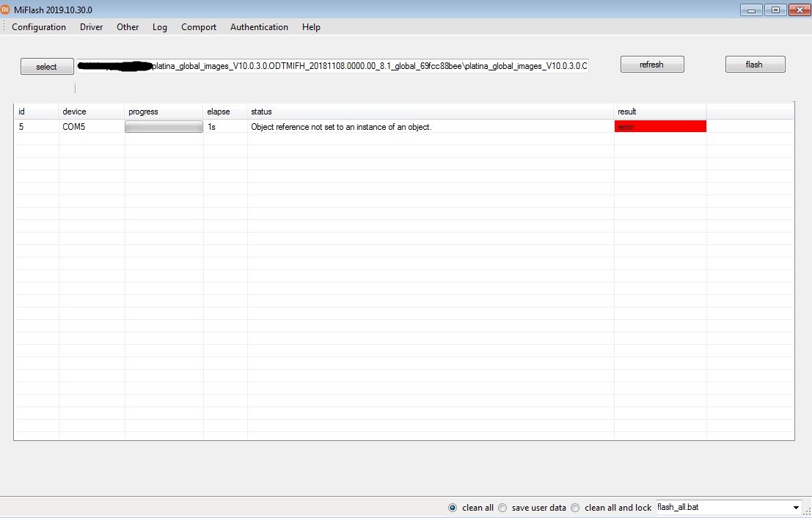The image size is (812, 518).
Task: Open the Configuration menu
Action: [39, 27]
